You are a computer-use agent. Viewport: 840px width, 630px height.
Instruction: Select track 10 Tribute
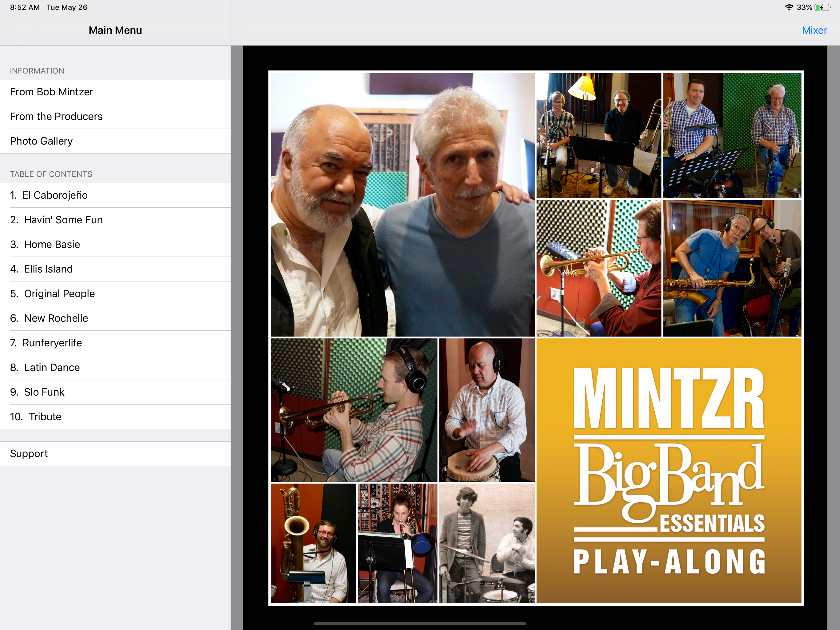(x=115, y=417)
